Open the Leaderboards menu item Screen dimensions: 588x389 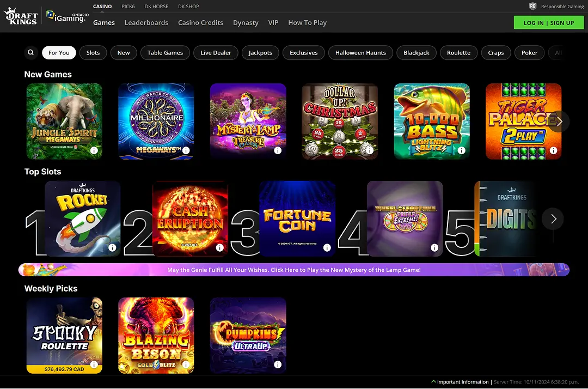click(146, 22)
